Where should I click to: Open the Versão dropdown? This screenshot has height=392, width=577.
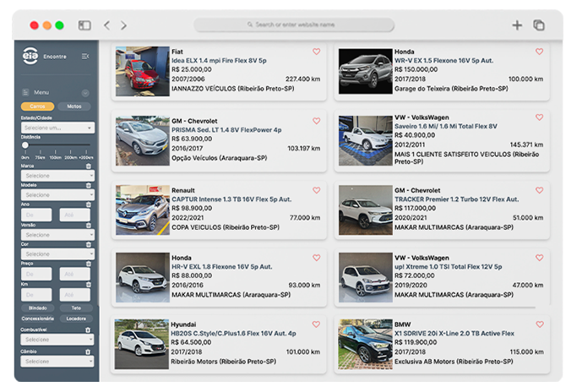57,235
